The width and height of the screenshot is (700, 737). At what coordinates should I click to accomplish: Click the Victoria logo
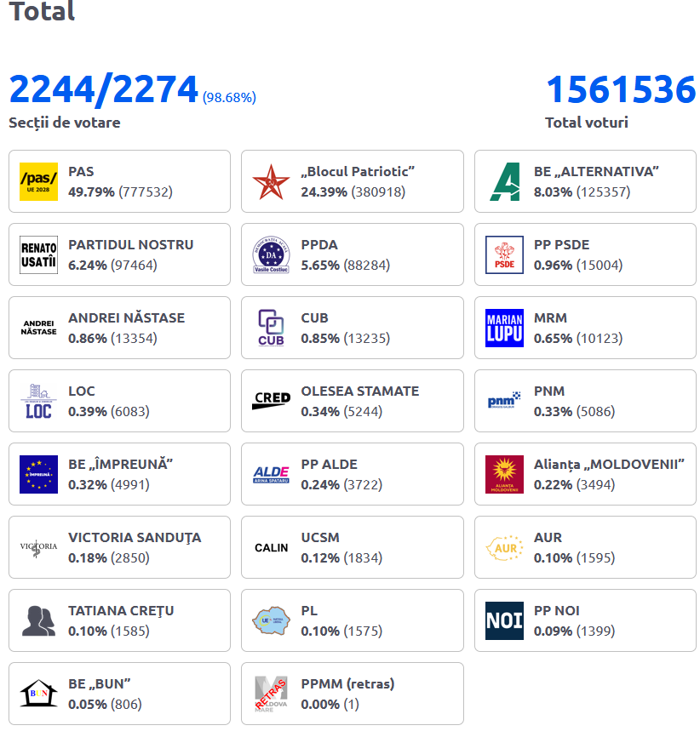[38, 547]
